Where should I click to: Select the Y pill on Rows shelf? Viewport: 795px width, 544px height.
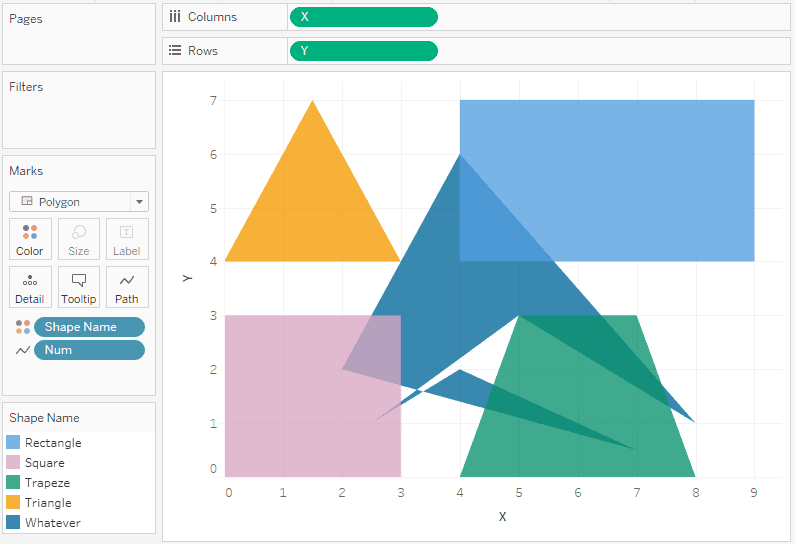click(x=363, y=51)
